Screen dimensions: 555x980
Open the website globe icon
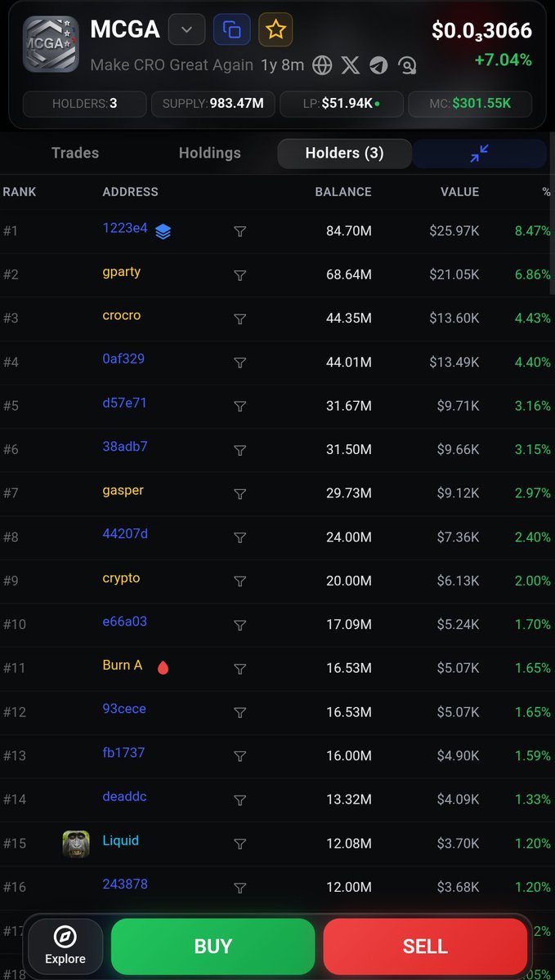pos(322,65)
